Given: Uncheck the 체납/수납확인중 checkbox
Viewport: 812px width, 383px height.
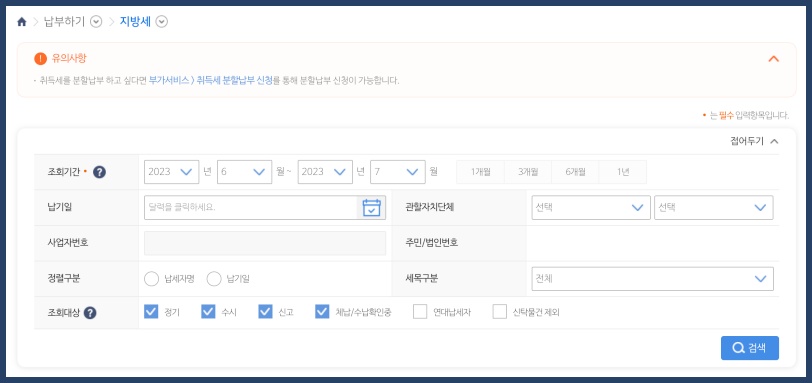Looking at the screenshot, I should 322,312.
